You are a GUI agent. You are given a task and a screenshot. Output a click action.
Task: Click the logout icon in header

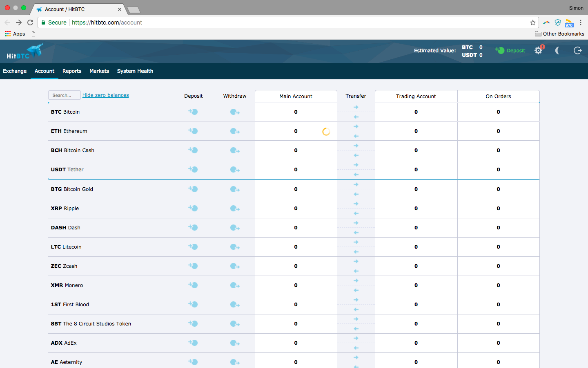coord(577,51)
